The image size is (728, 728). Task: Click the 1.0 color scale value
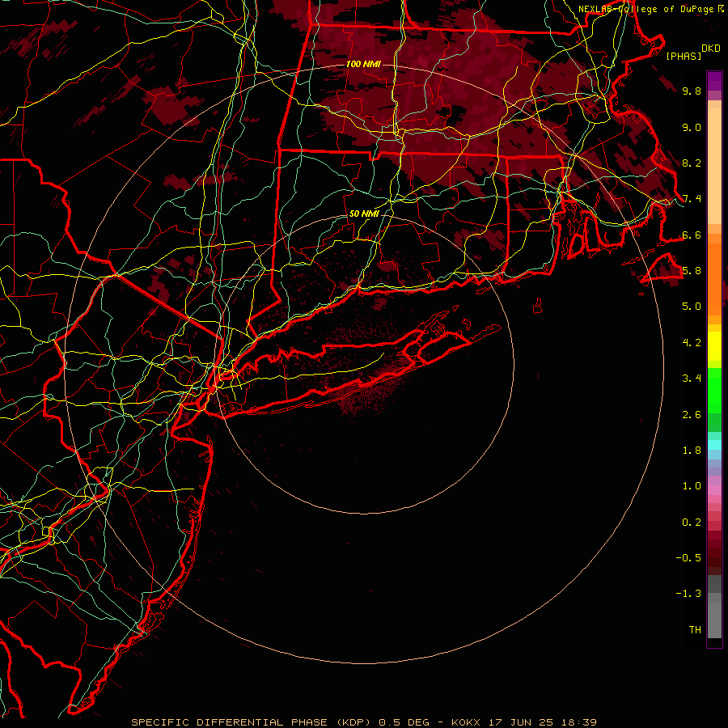(x=692, y=486)
